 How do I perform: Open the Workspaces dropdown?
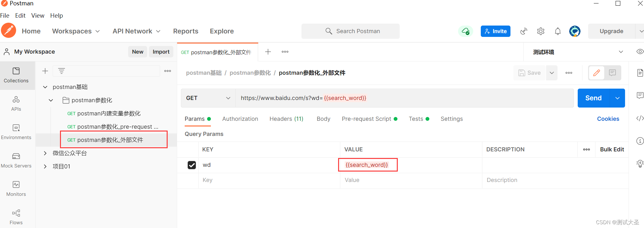pos(76,31)
